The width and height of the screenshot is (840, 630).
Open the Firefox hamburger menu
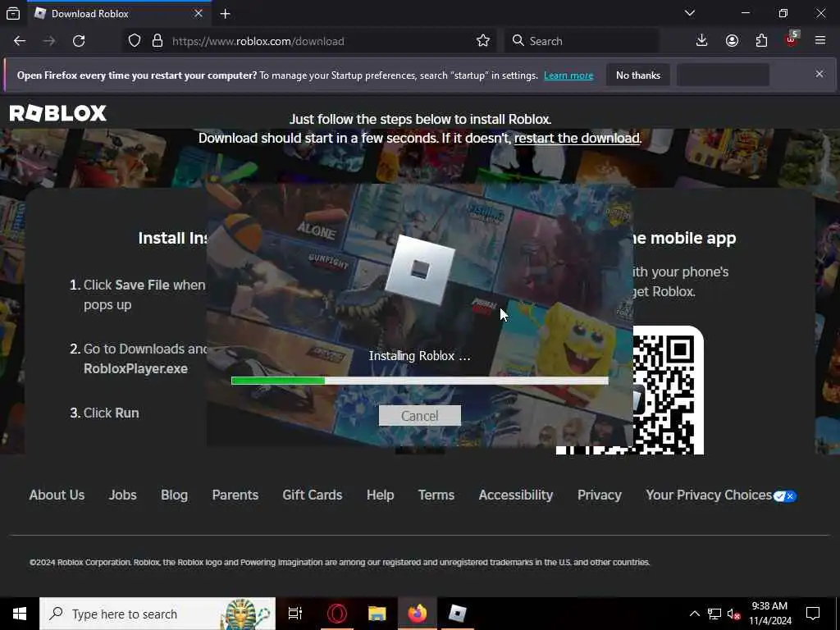(819, 41)
